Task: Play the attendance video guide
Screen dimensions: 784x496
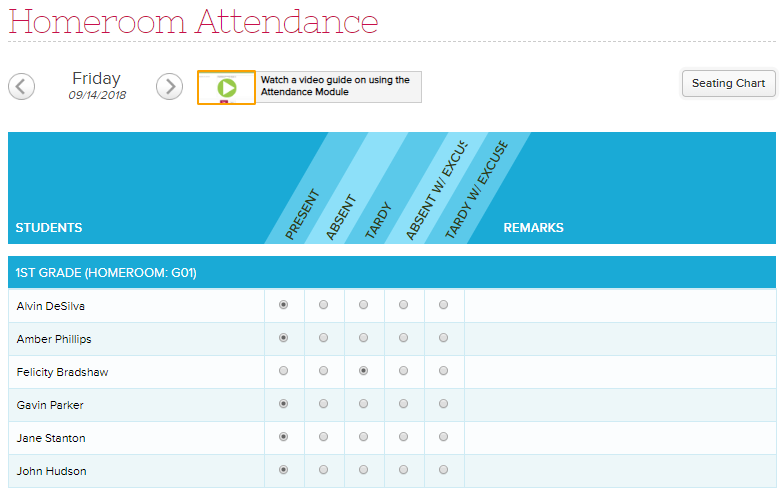Action: 226,88
